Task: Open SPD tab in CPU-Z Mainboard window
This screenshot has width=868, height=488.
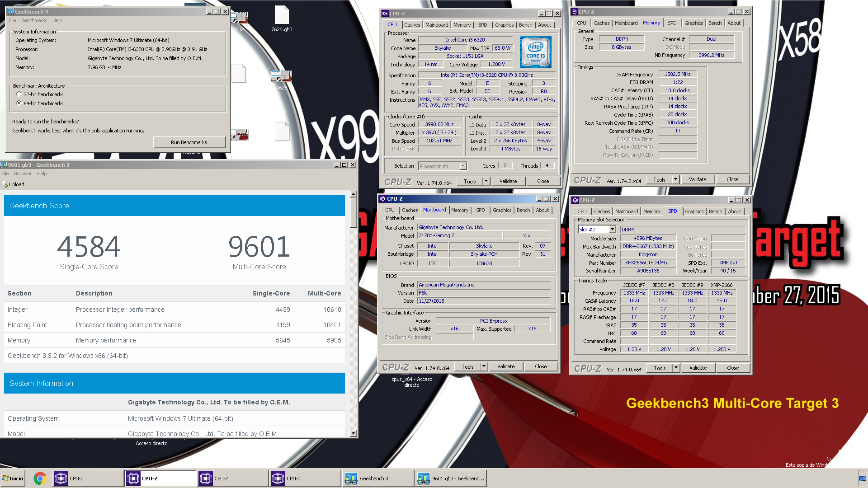Action: (480, 210)
